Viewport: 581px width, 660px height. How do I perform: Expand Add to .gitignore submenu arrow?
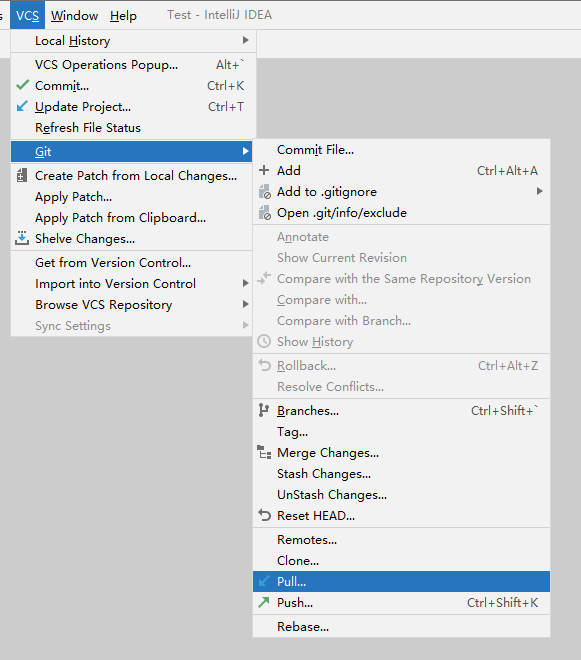pyautogui.click(x=539, y=191)
